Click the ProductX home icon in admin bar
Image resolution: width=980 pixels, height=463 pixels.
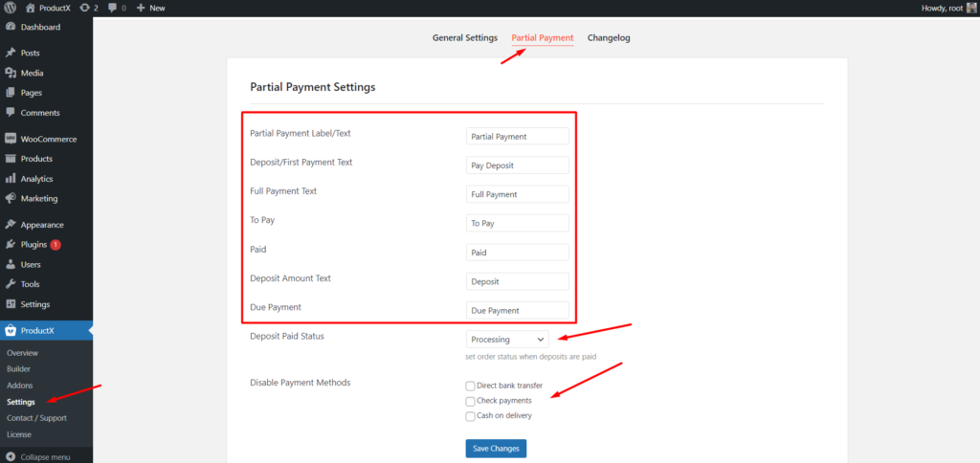coord(31,8)
